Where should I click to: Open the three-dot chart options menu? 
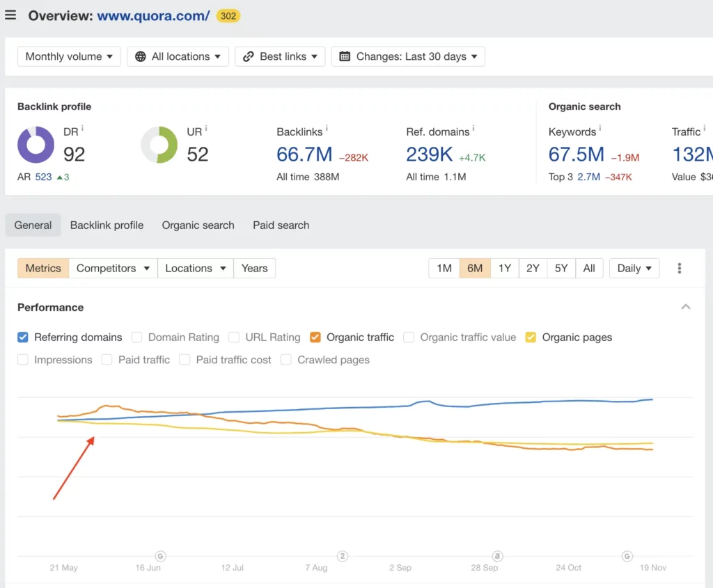(x=680, y=269)
